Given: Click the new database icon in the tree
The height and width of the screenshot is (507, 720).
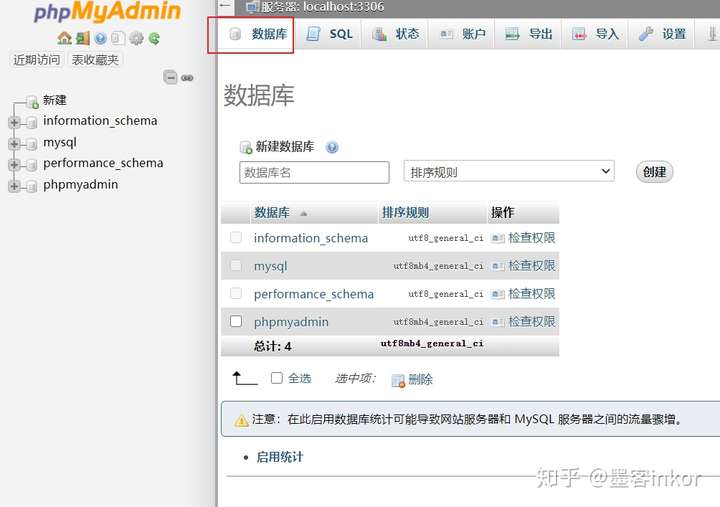Looking at the screenshot, I should [32, 101].
